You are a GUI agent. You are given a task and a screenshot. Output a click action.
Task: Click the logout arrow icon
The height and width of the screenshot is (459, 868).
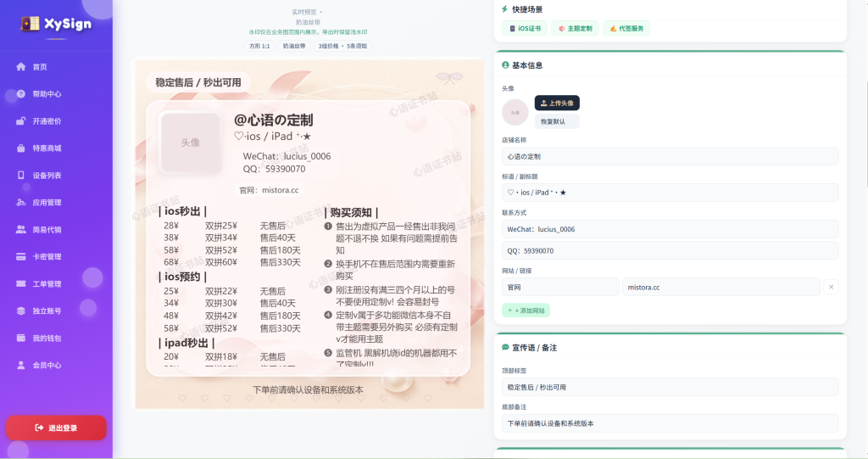click(39, 428)
